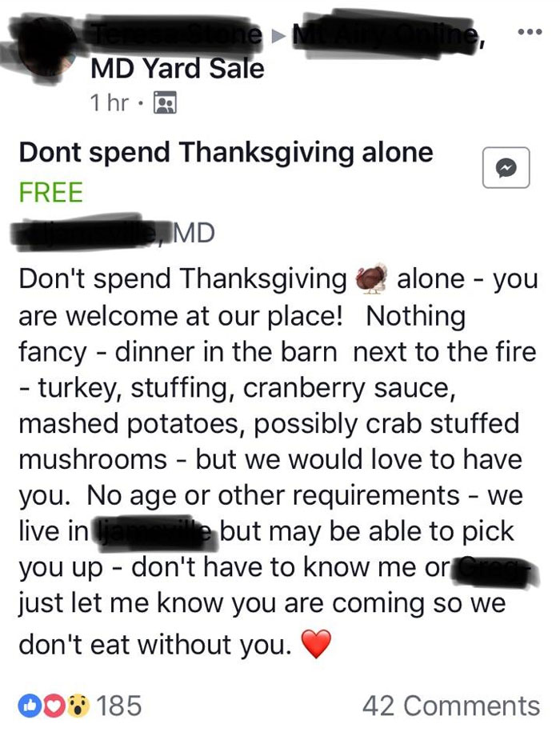
Task: Click the Messenger speech-bubble lightning icon
Action: tap(506, 166)
